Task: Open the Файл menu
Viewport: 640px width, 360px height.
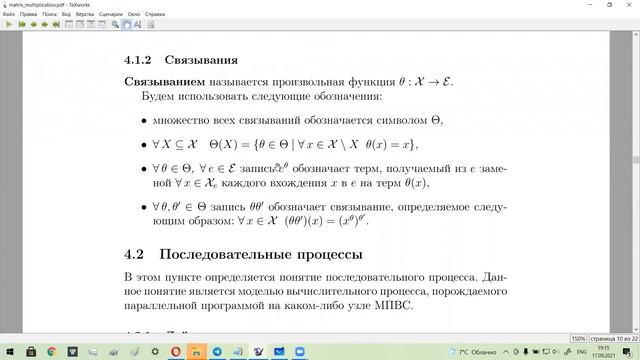Action: (9, 14)
